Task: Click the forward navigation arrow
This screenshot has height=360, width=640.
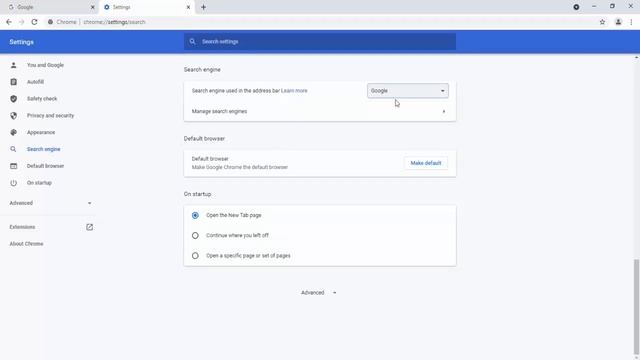Action: click(x=22, y=22)
